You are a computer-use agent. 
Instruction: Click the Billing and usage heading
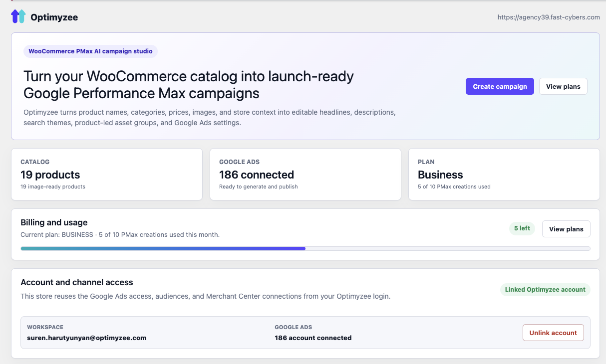tap(54, 222)
